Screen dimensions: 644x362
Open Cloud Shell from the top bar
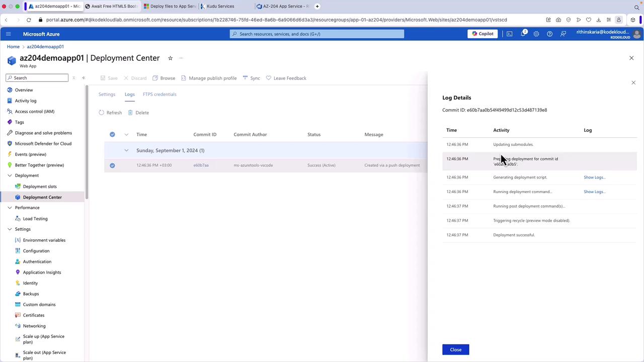(x=509, y=34)
